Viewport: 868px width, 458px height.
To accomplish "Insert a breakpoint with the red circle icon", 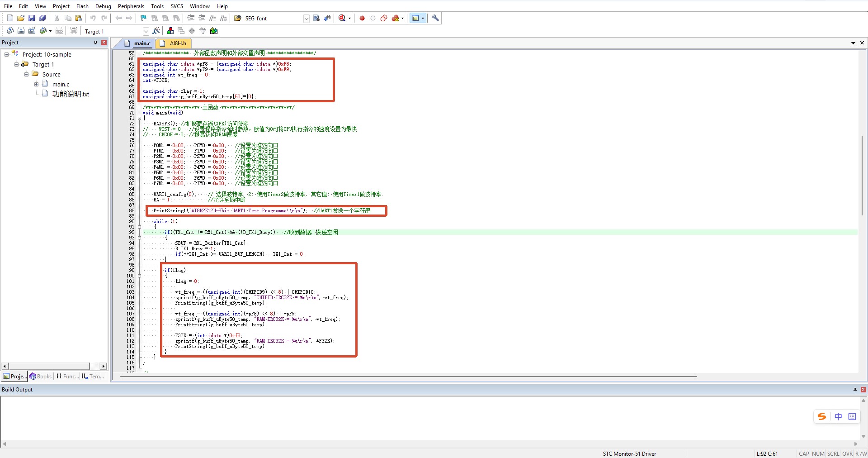I will coord(362,18).
